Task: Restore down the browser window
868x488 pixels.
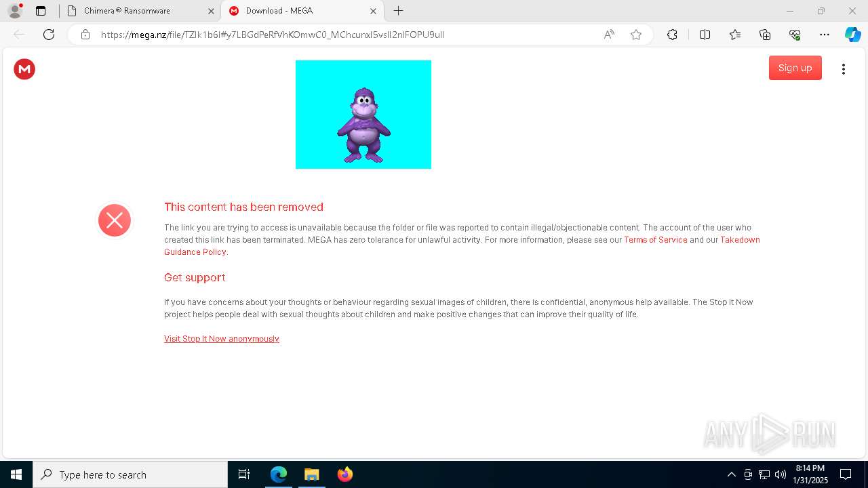Action: [x=821, y=11]
